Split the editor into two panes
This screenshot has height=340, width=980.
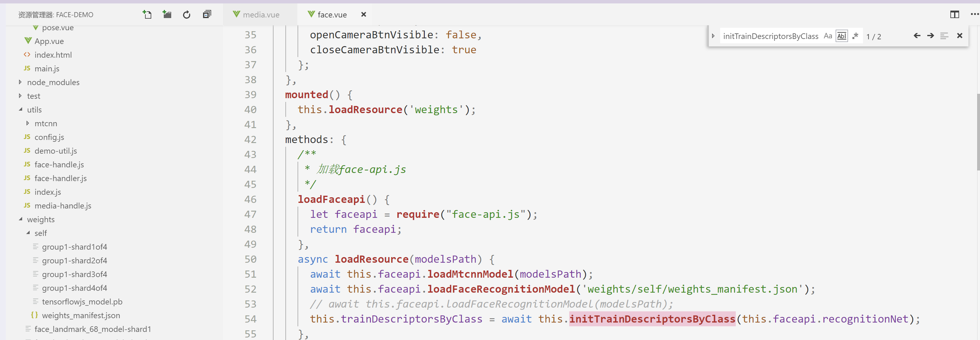(x=955, y=14)
